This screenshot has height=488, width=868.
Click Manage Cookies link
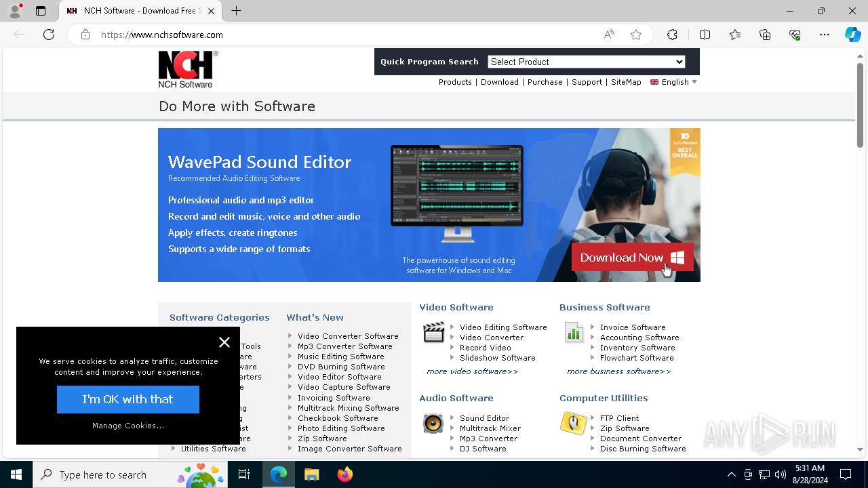(128, 426)
